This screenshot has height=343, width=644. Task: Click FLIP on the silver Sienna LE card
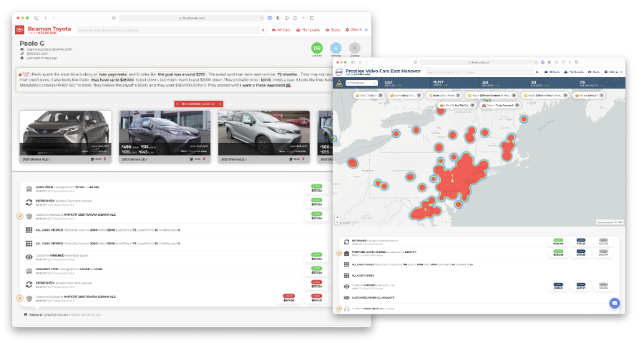(295, 159)
